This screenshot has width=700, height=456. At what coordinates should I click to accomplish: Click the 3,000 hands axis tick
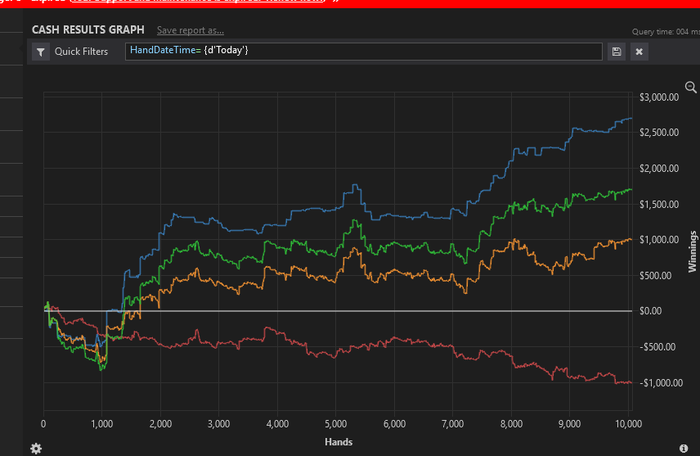coord(219,424)
